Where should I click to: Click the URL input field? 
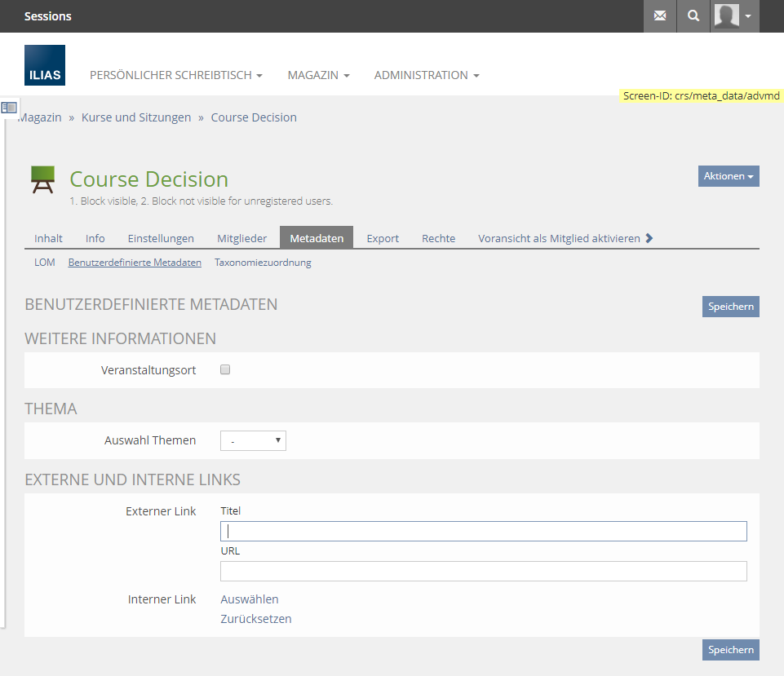483,571
